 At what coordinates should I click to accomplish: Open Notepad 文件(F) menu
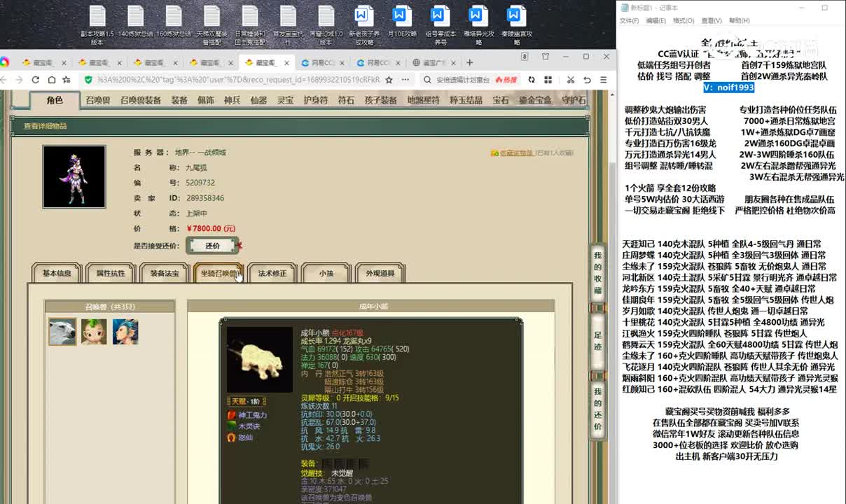[629, 21]
